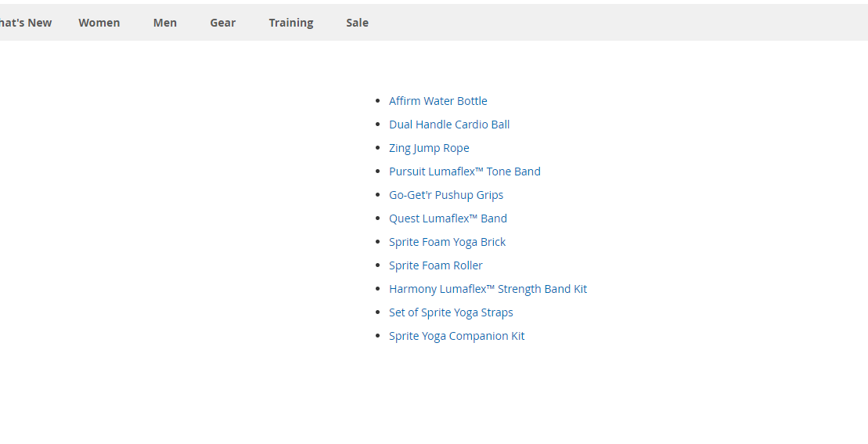Open the Affirm Water Bottle link
868x444 pixels.
[438, 101]
